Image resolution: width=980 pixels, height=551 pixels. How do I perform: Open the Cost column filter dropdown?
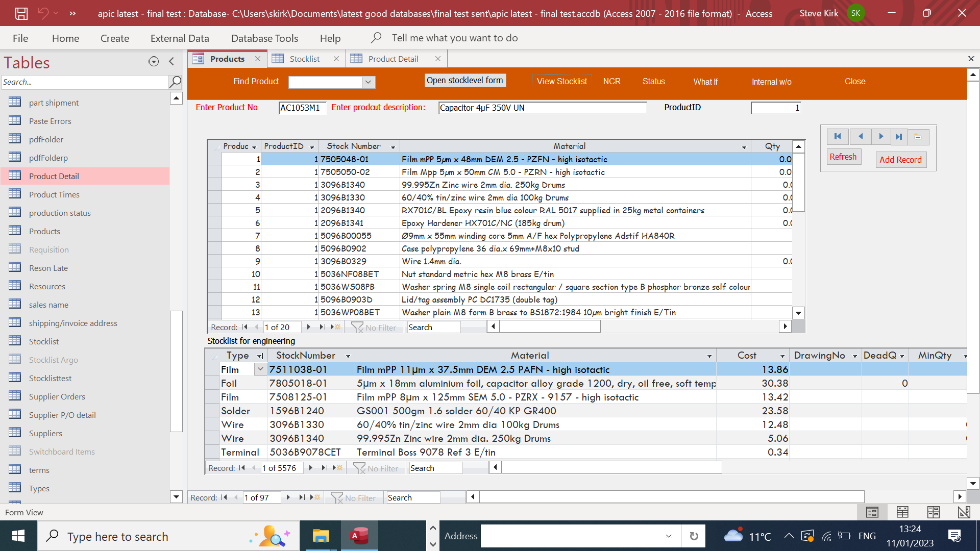tap(782, 356)
